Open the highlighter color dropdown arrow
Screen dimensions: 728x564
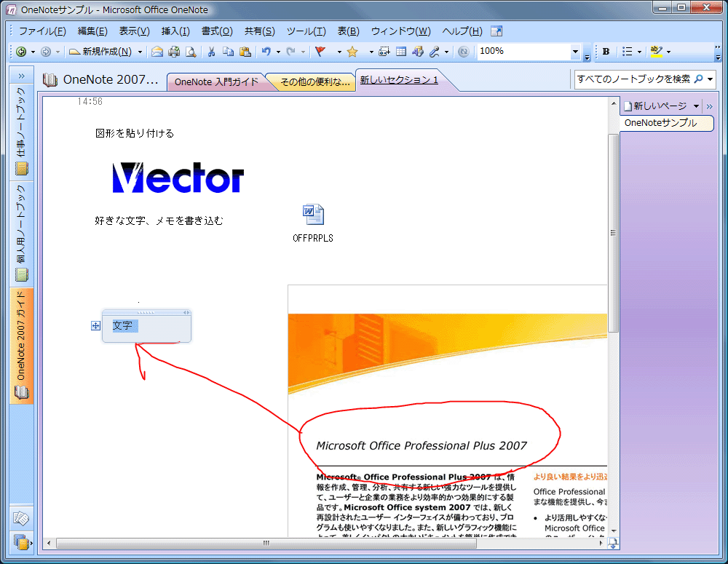[x=668, y=52]
